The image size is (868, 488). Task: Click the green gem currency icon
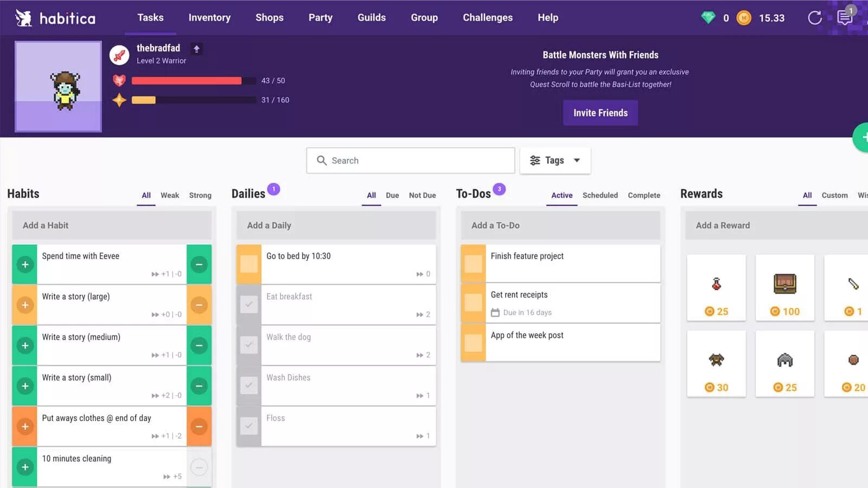708,18
